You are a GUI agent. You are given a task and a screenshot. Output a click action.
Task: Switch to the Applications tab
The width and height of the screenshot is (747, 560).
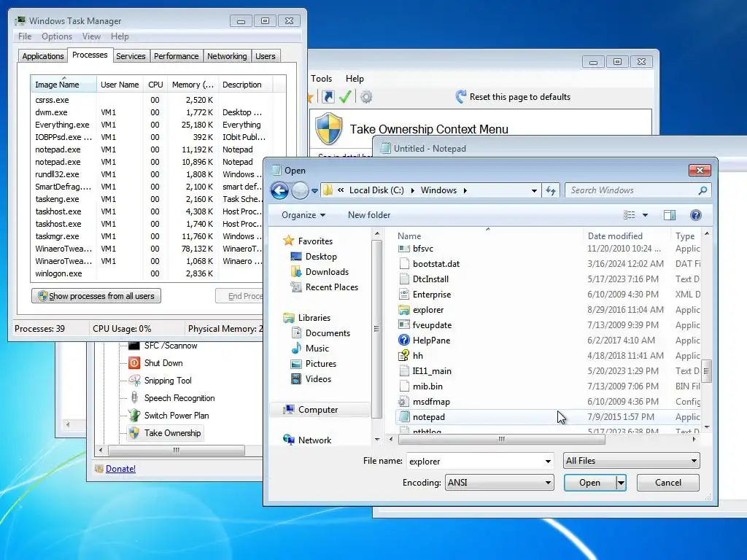[43, 56]
